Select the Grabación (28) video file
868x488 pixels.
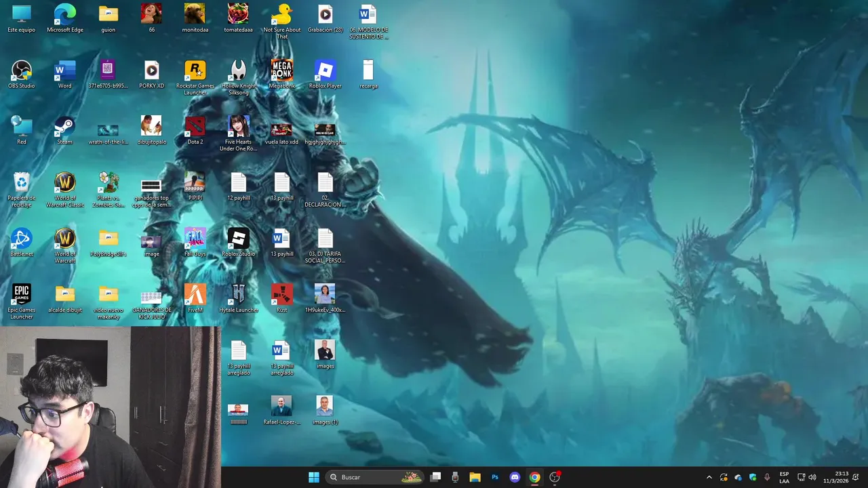pyautogui.click(x=325, y=18)
